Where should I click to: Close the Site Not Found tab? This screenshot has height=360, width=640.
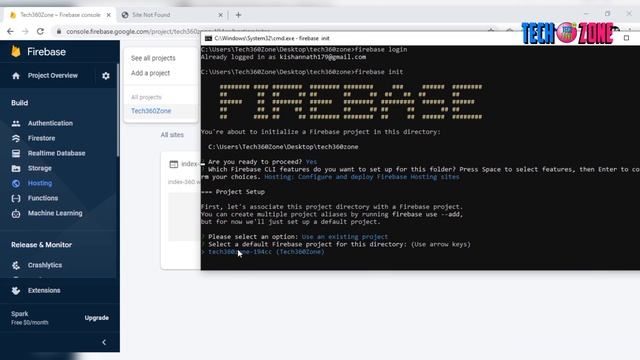coord(220,15)
